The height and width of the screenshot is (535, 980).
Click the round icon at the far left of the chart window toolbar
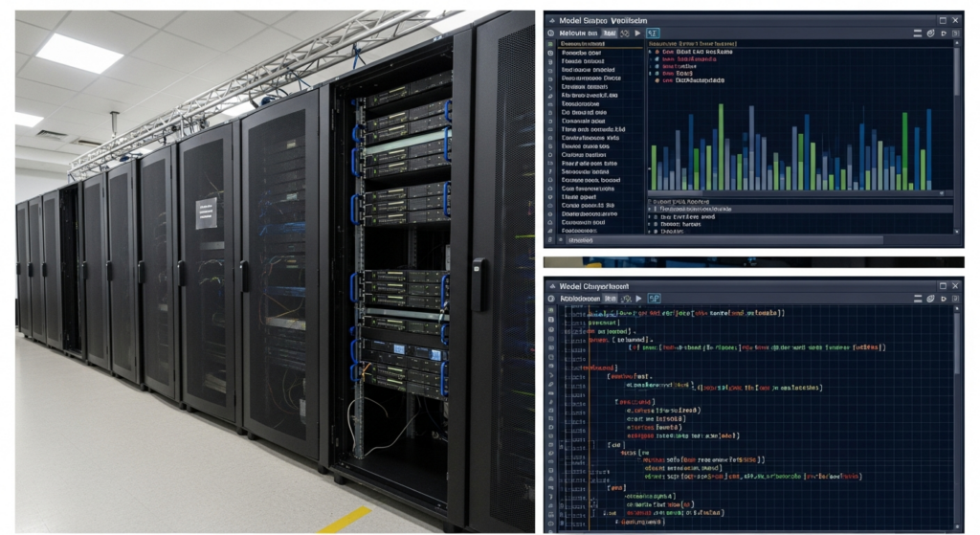pos(550,33)
